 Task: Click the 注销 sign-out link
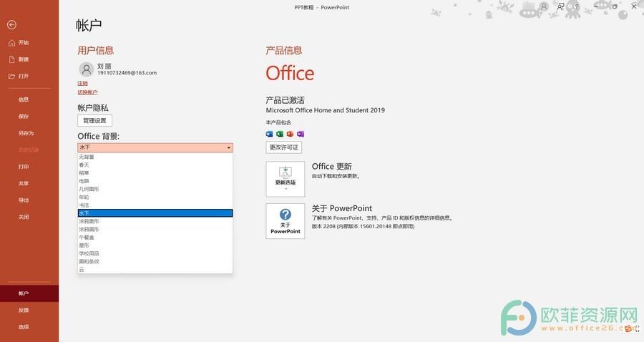82,83
